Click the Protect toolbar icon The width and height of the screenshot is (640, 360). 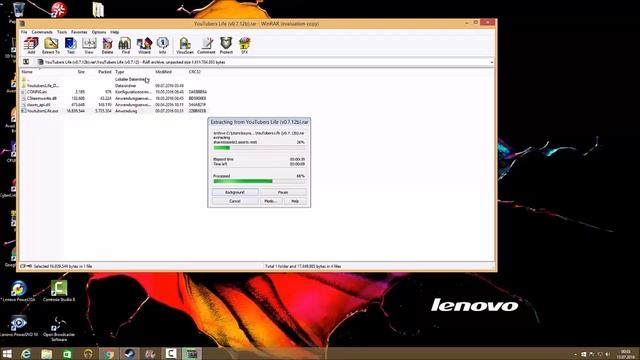tap(226, 45)
